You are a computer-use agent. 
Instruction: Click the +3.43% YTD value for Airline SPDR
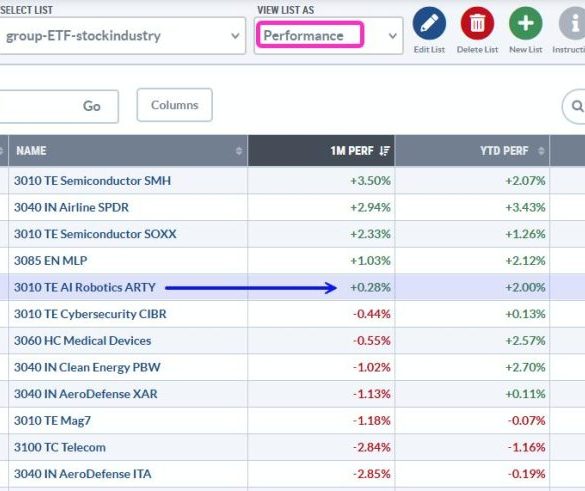coord(525,207)
